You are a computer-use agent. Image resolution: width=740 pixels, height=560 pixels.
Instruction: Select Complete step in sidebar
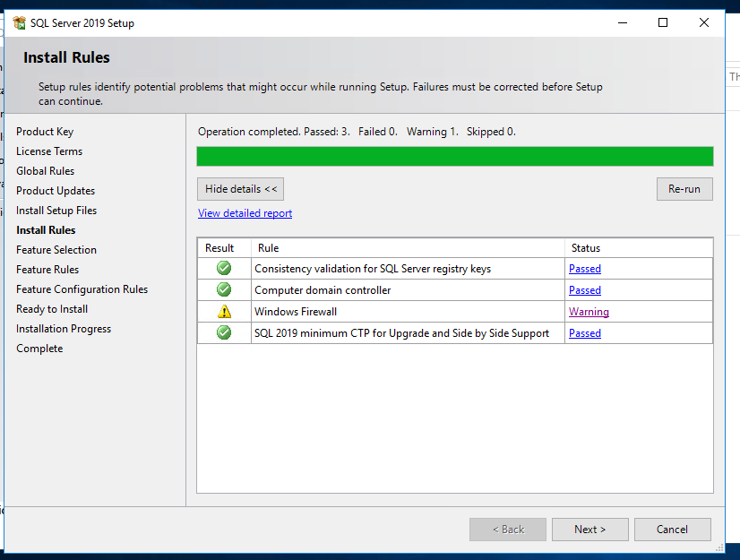[39, 349]
